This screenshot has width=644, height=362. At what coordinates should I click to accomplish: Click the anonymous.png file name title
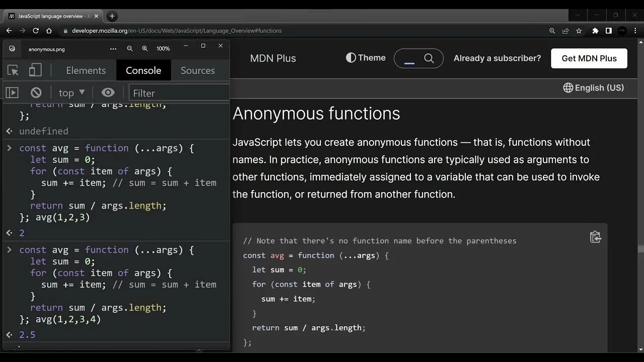point(47,49)
